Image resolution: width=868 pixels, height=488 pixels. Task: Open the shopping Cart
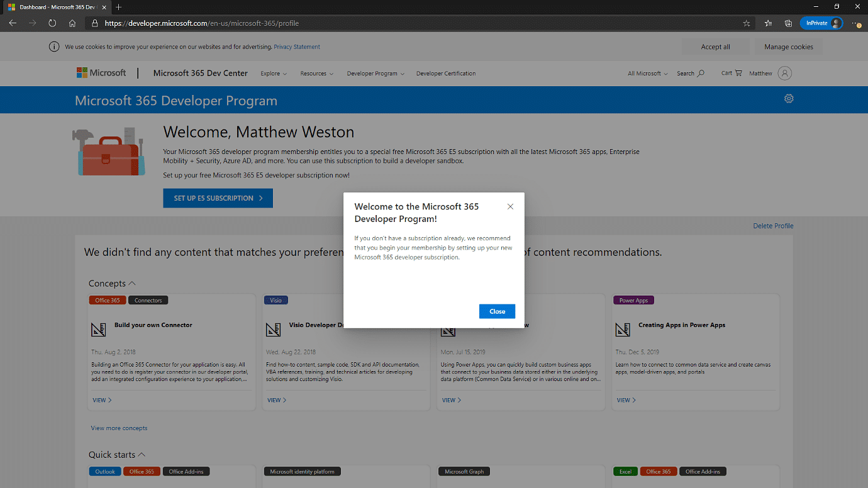[732, 73]
